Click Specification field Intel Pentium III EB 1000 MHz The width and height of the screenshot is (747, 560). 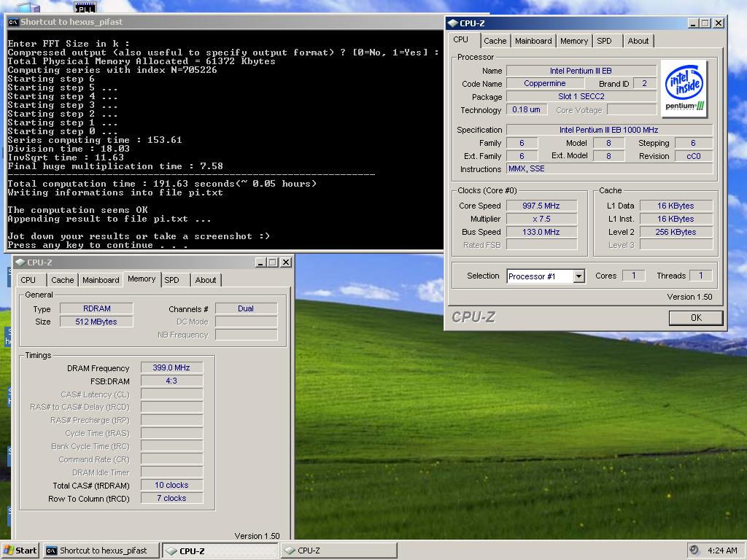pyautogui.click(x=609, y=130)
